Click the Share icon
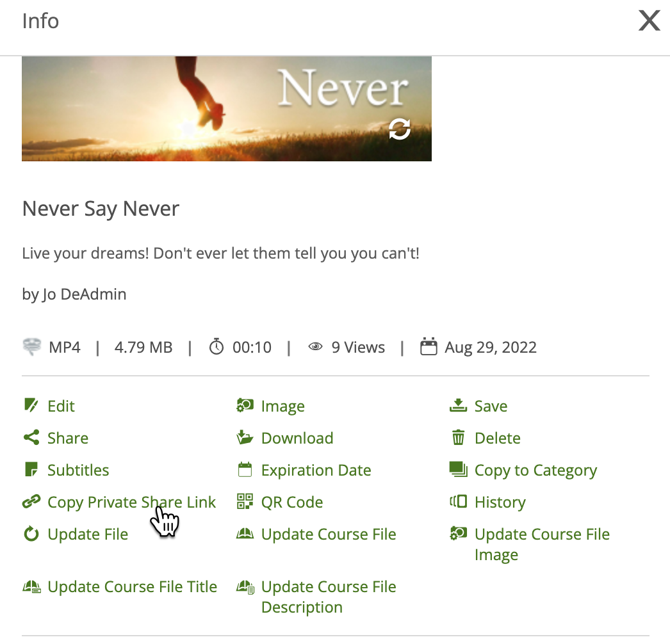 click(x=31, y=437)
